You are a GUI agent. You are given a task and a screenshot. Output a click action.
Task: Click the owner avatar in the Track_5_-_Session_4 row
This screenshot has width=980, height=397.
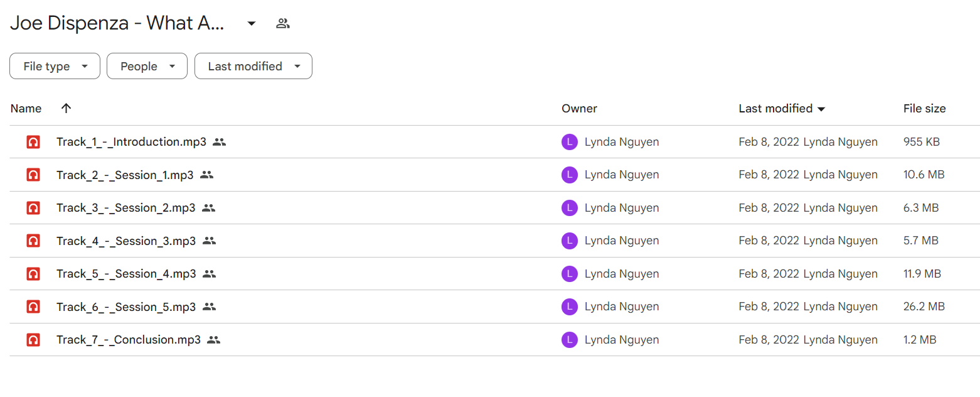tap(569, 274)
